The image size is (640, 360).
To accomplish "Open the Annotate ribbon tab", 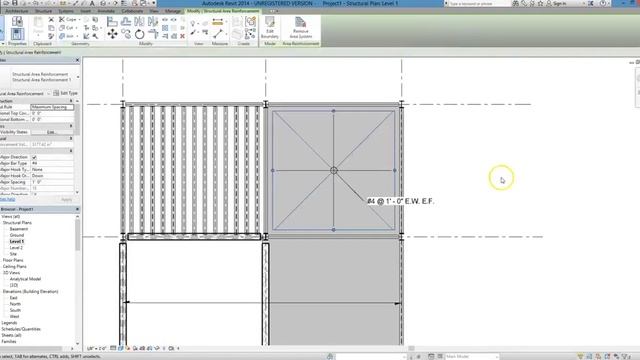I will pos(106,11).
